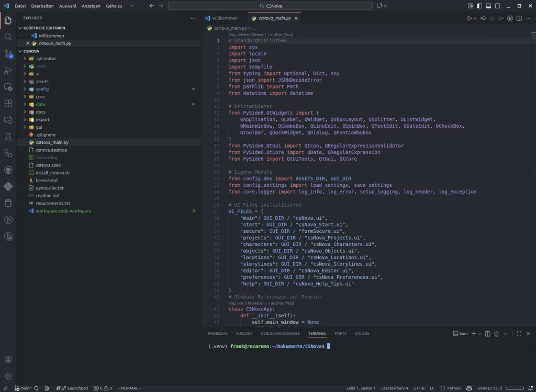Image resolution: width=536 pixels, height=392 pixels.
Task: Change encoding via the UTF-8 indicator
Action: [x=419, y=388]
